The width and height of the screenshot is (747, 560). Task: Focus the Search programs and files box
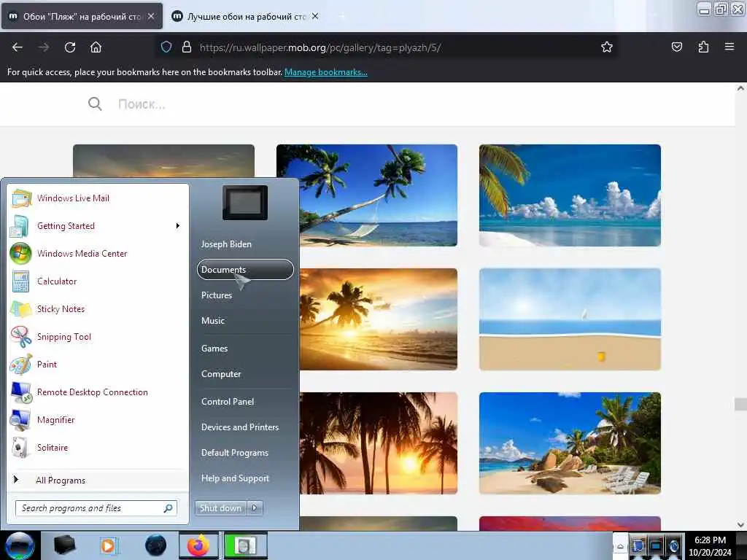click(96, 508)
